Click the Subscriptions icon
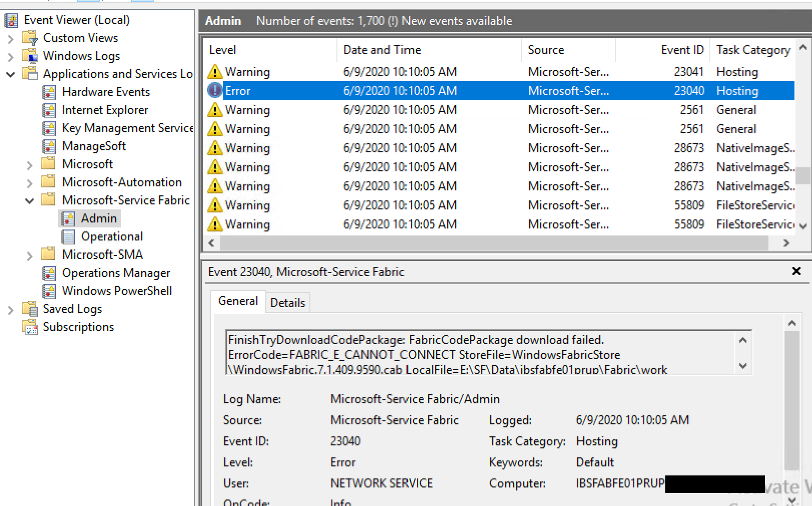Image resolution: width=812 pixels, height=506 pixels. [x=30, y=327]
